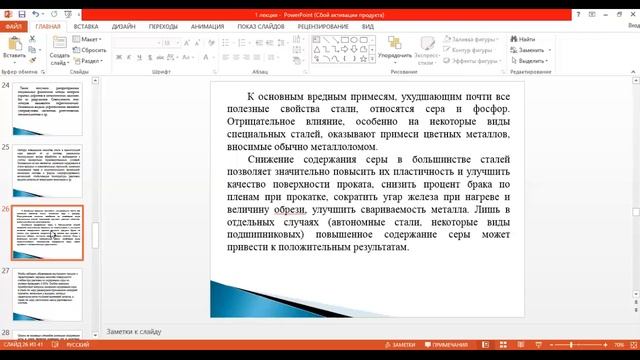Open the Layout (Макет) dropdown
The width and height of the screenshot is (640, 360).
(x=87, y=39)
